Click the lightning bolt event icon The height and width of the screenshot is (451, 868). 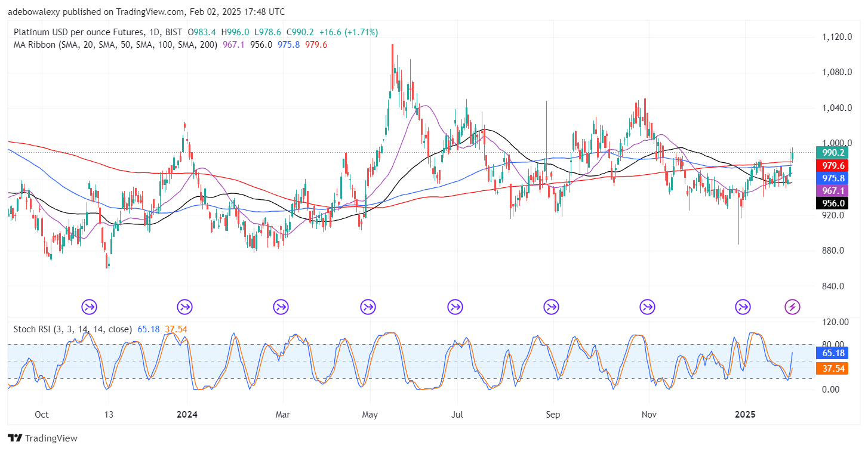point(792,307)
